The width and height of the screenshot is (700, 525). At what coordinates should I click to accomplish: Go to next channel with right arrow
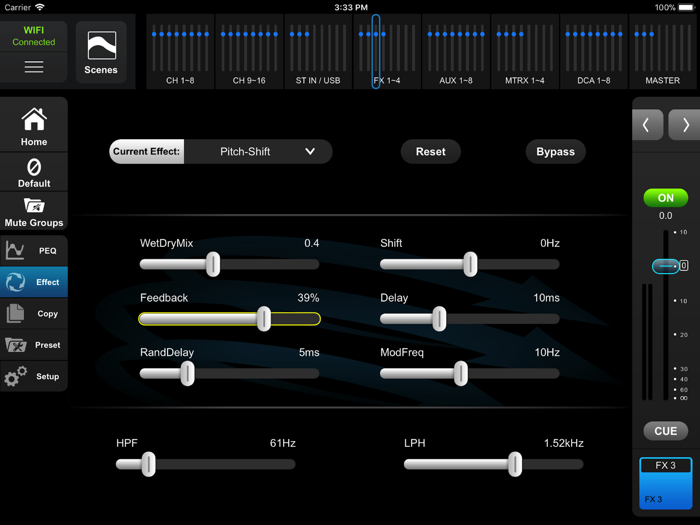[x=684, y=125]
